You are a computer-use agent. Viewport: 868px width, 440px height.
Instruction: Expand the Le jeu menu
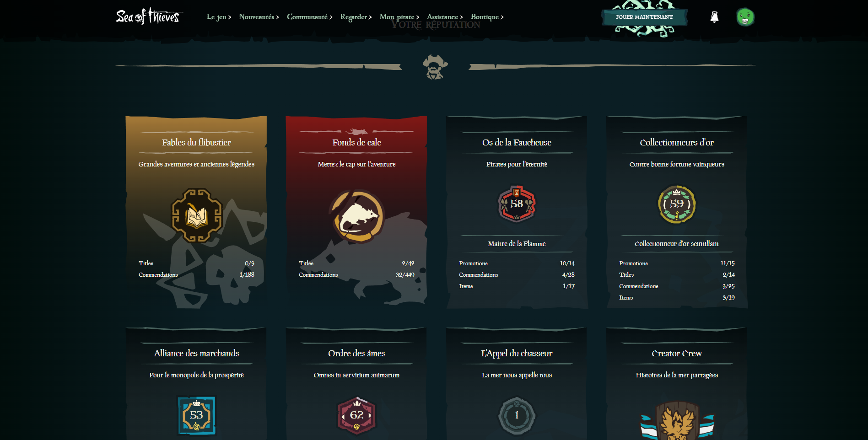click(219, 17)
